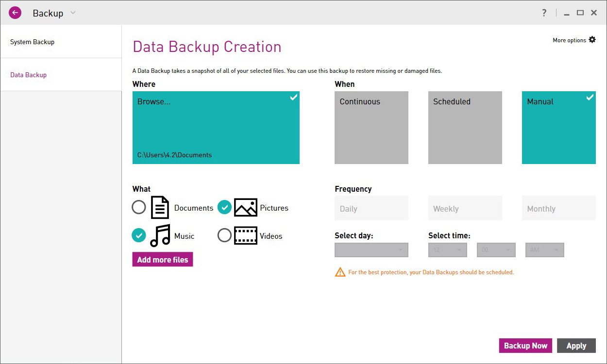This screenshot has height=364, width=607.
Task: Click the Videos label text
Action: (271, 236)
